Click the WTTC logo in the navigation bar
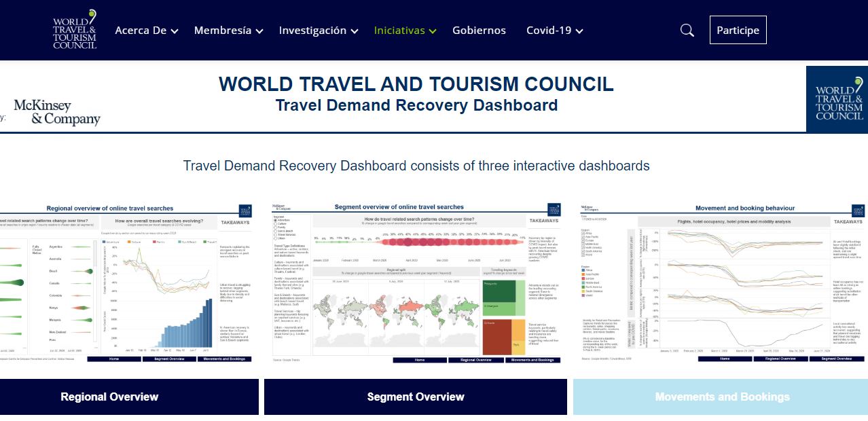This screenshot has height=421, width=868. (75, 29)
